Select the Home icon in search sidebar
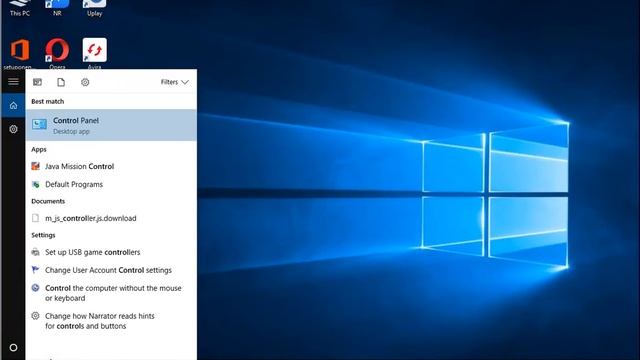Image resolution: width=640 pixels, height=360 pixels. [13, 106]
